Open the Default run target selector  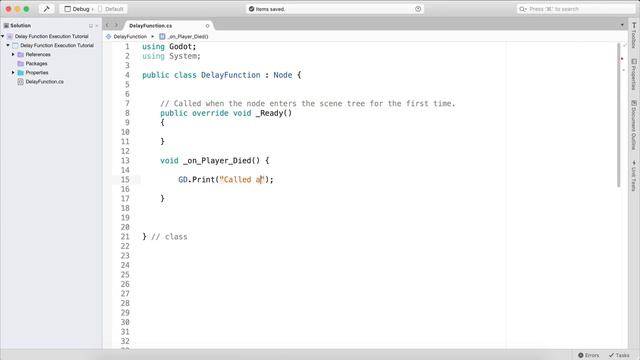111,9
